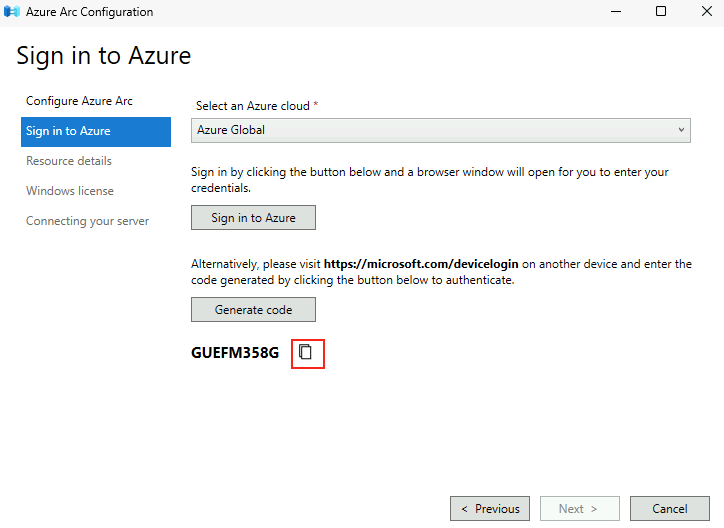Cancel the Azure Arc configuration wizard
724x528 pixels.
[670, 509]
